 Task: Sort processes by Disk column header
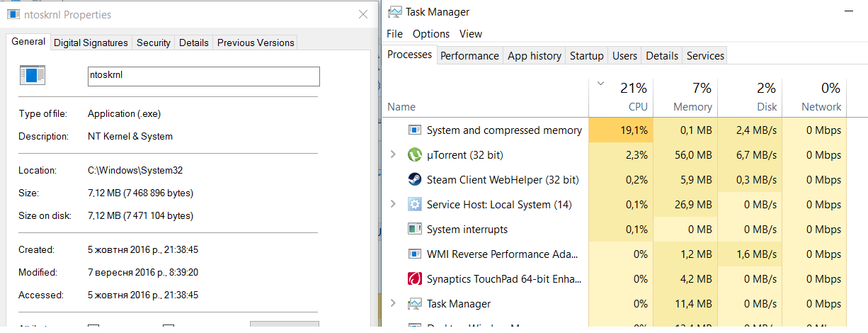pos(750,96)
